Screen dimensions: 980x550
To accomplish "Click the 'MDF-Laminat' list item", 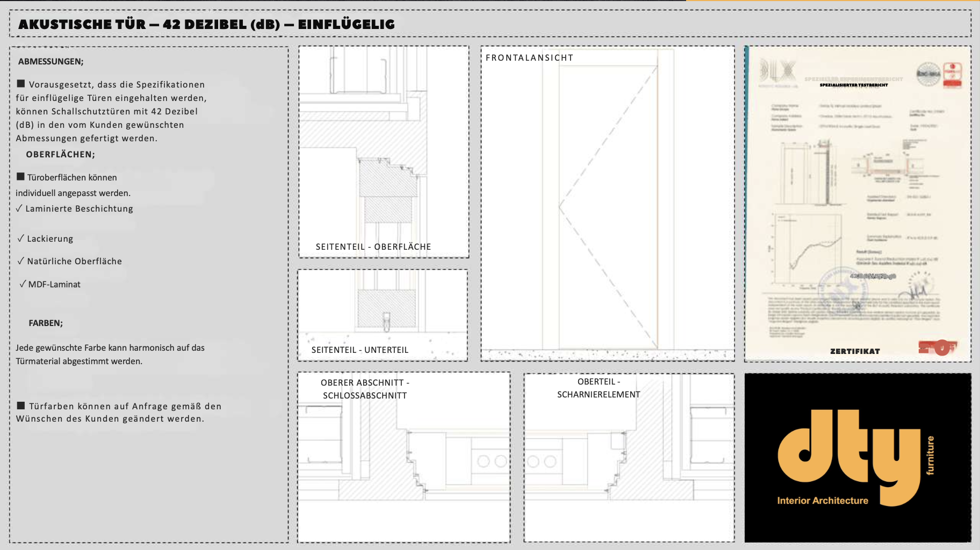I will point(50,284).
